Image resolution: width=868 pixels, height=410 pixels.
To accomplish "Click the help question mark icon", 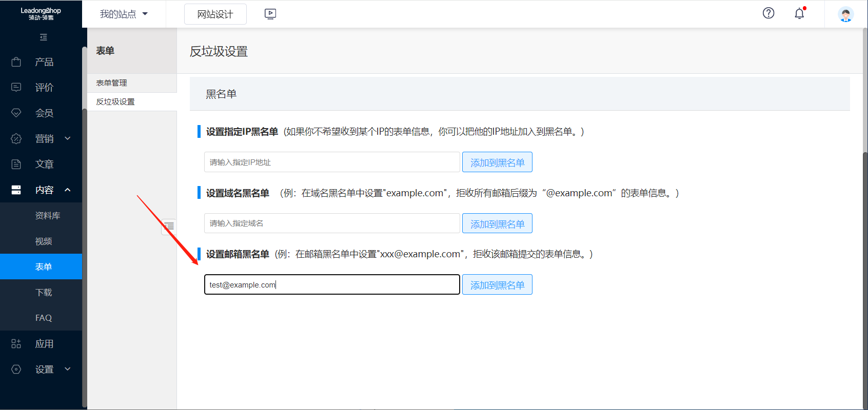I will [768, 13].
